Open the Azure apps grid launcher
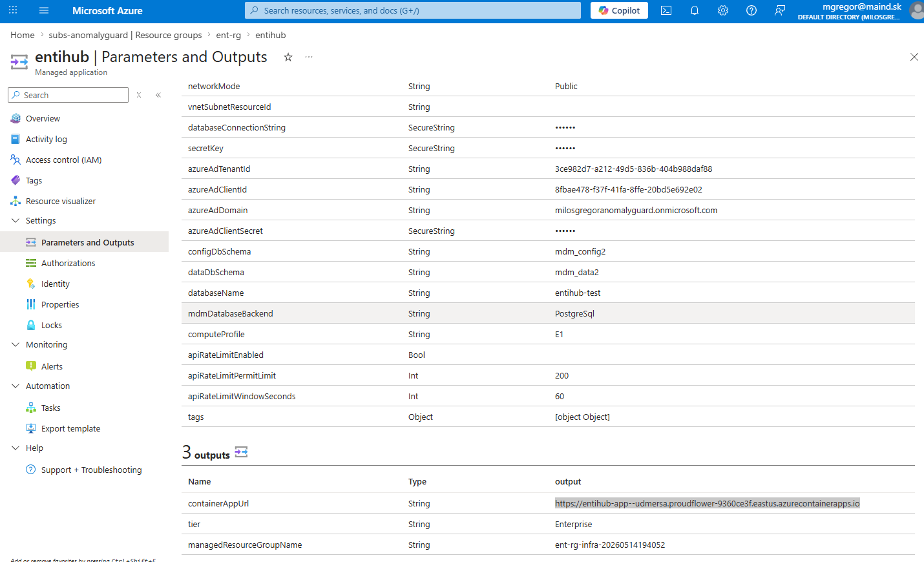 point(13,10)
